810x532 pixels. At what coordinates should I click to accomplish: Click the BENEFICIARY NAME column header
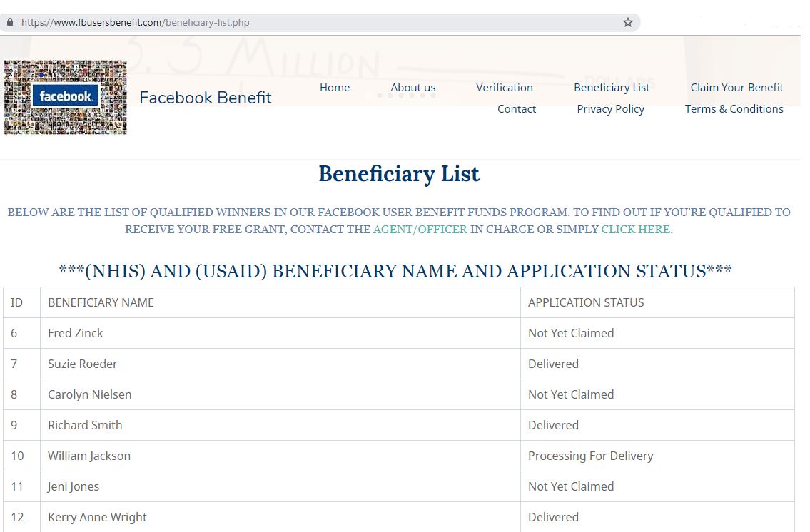[101, 302]
